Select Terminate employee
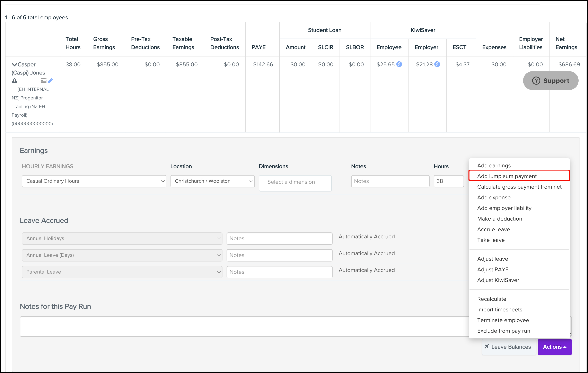 pos(503,320)
